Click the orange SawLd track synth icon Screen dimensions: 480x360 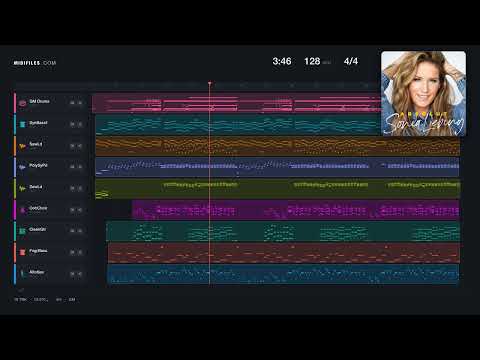click(23, 146)
